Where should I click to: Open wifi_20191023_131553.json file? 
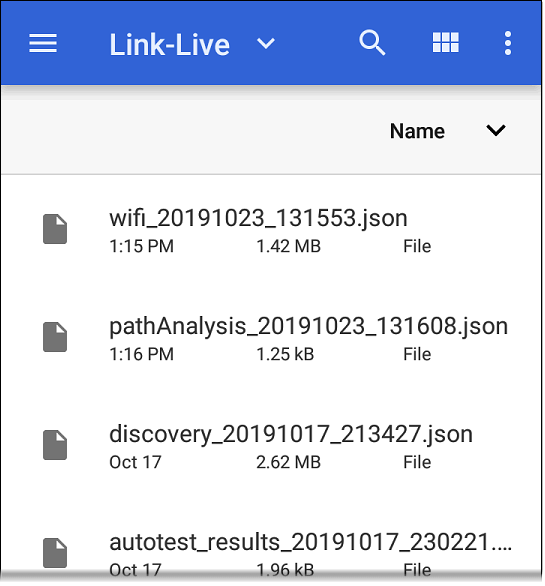258,218
